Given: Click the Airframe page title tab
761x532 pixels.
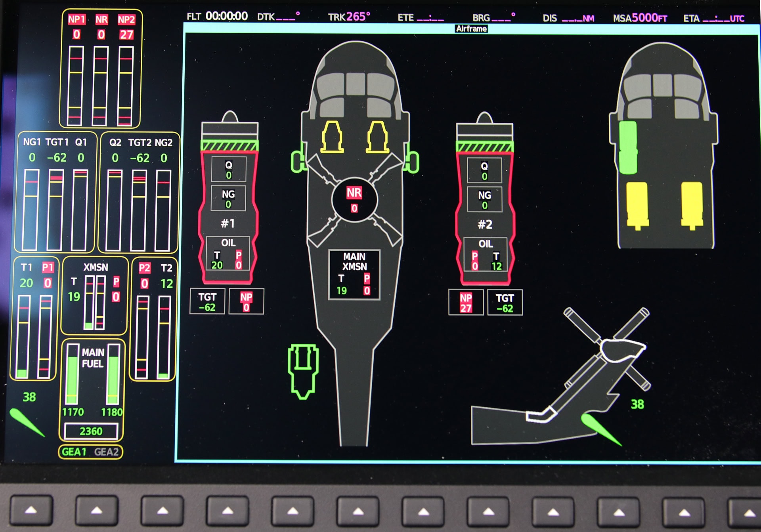Looking at the screenshot, I should tap(471, 29).
